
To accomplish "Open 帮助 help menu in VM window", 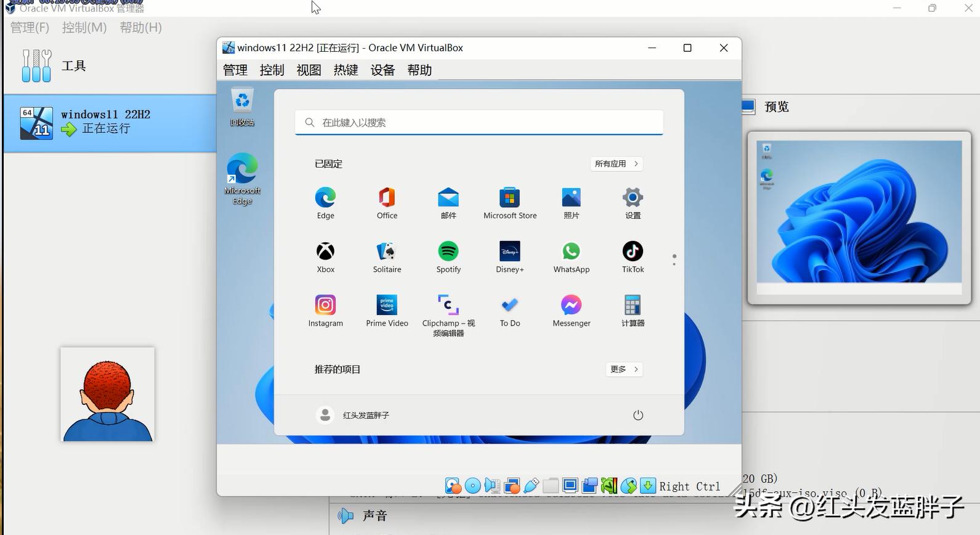I will pos(419,70).
